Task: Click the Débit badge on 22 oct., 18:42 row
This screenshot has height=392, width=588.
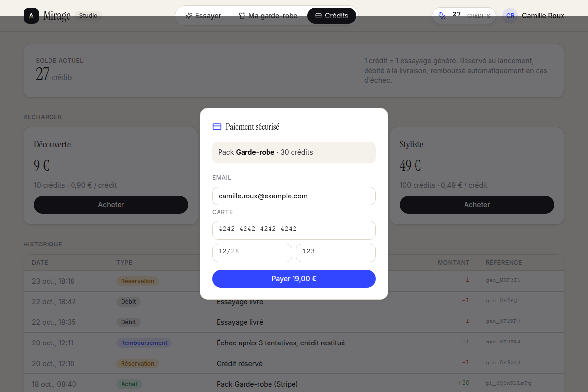Action: [128, 302]
